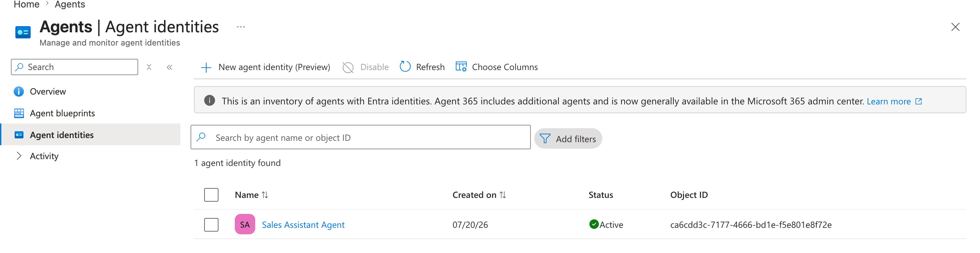The width and height of the screenshot is (980, 253).
Task: Click the Agent identities sidebar icon
Action: [x=19, y=135]
